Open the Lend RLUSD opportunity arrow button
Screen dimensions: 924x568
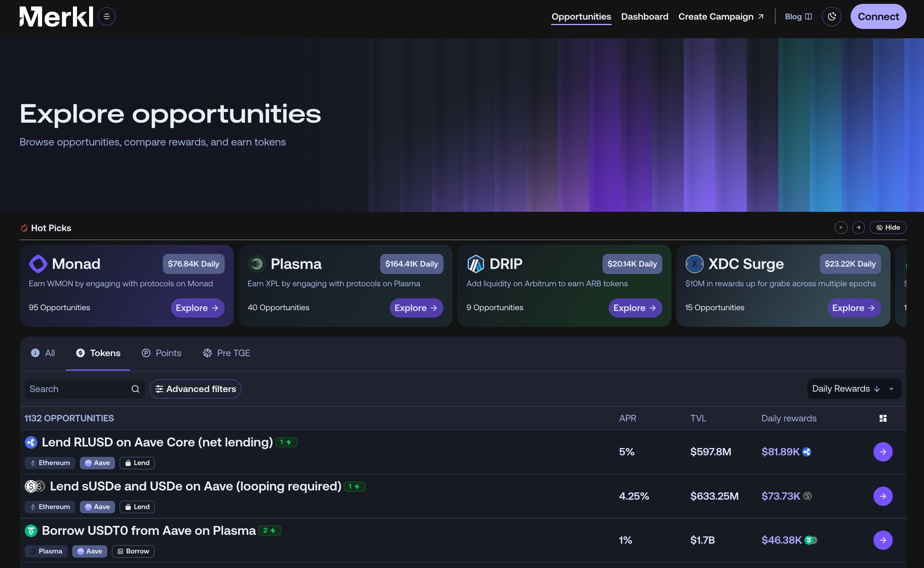[883, 452]
